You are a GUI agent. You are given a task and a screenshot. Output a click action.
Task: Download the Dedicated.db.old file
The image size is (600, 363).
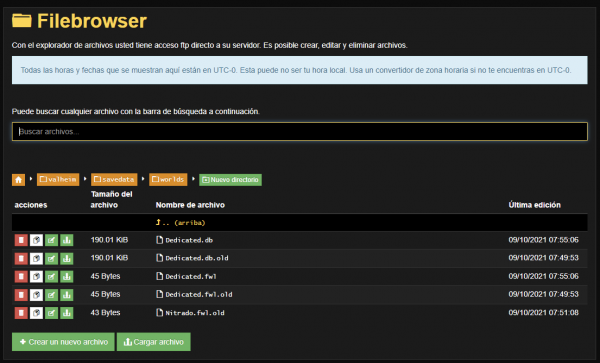67,258
